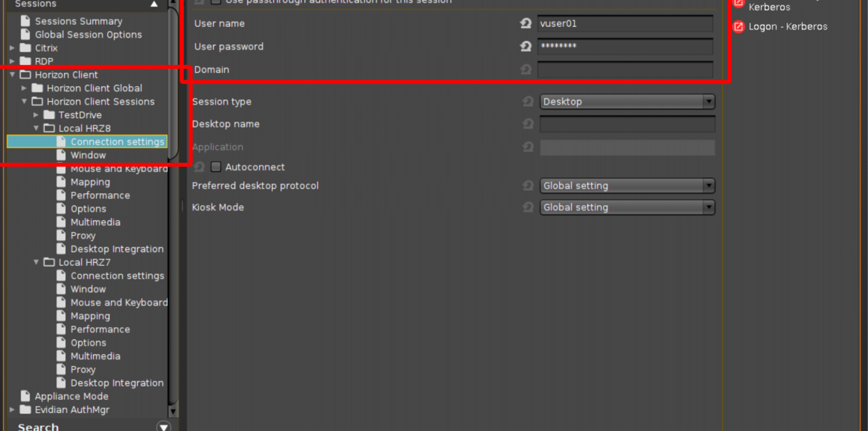Open Performance under Local HRZ8
This screenshot has height=431, width=868.
(x=100, y=195)
